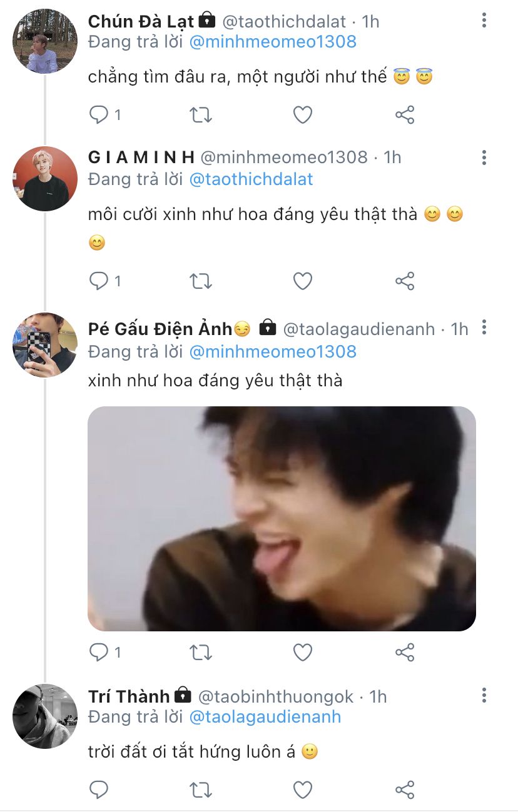The height and width of the screenshot is (812, 518).
Task: Reply to Chún Đà Lạt's tweet
Action: (x=99, y=115)
